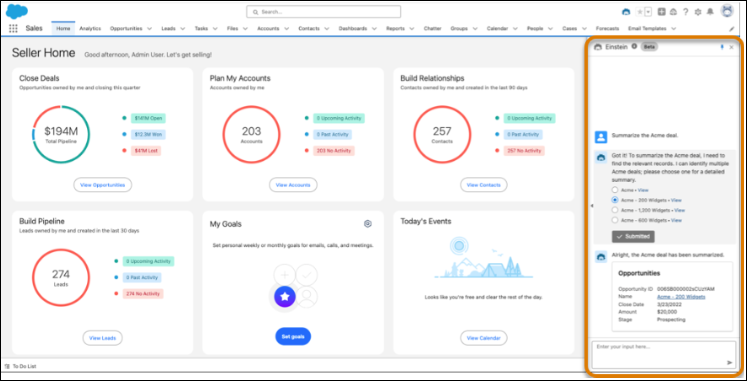Select Acme - 200 Widgets radio option
The width and height of the screenshot is (747, 381).
pyautogui.click(x=615, y=200)
